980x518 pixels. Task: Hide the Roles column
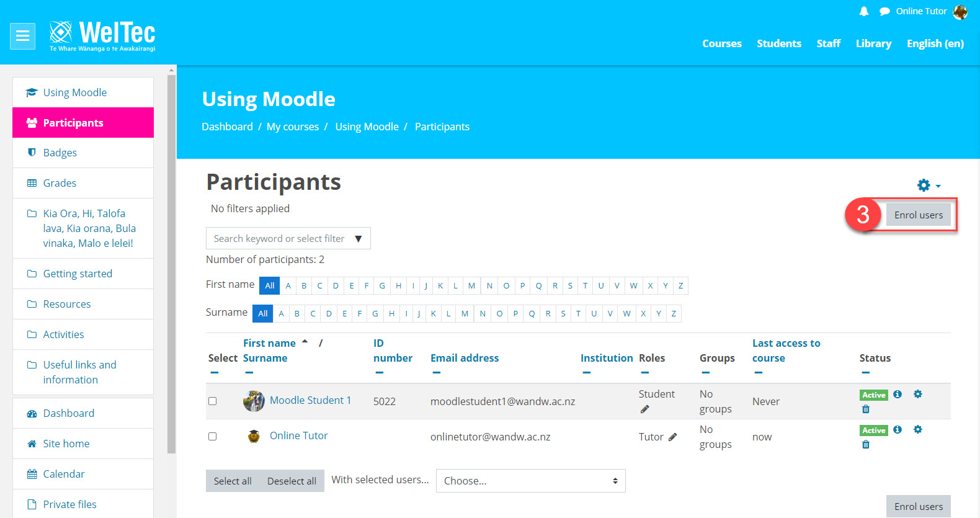[x=644, y=373]
